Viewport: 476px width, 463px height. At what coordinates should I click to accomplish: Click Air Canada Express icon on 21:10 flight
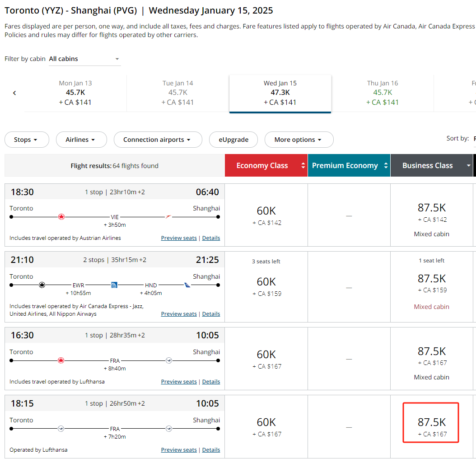[x=42, y=285]
